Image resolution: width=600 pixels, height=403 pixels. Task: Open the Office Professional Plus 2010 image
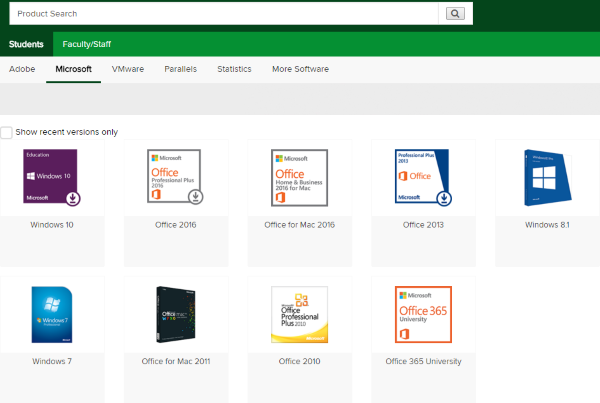point(300,315)
